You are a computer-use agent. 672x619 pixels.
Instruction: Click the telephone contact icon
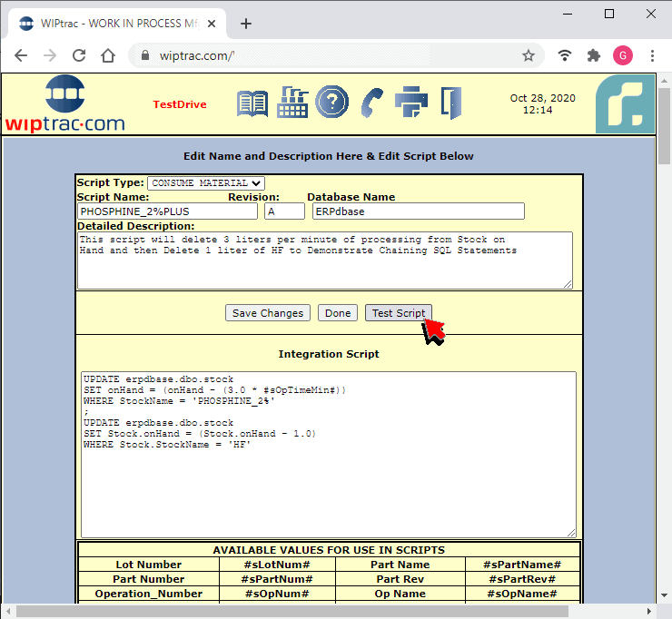(x=372, y=103)
